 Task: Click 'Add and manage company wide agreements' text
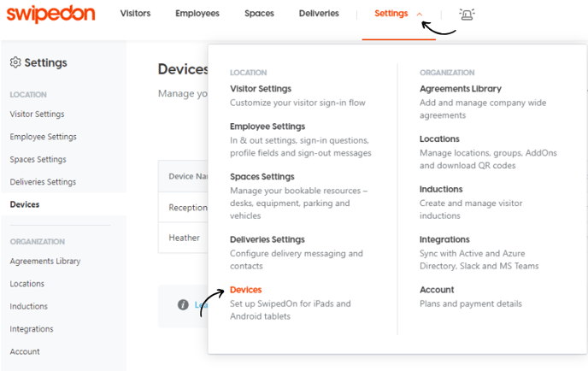pyautogui.click(x=483, y=109)
